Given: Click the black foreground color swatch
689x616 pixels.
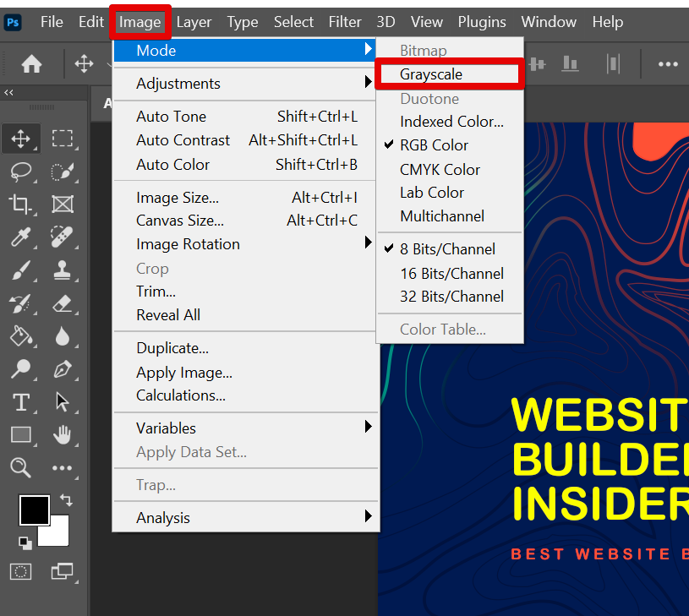Looking at the screenshot, I should tap(33, 510).
